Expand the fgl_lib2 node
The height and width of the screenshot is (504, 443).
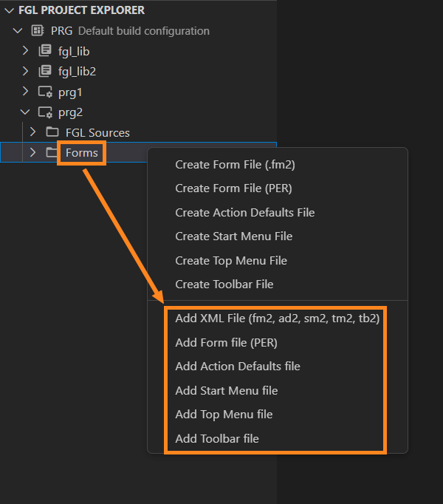[25, 72]
